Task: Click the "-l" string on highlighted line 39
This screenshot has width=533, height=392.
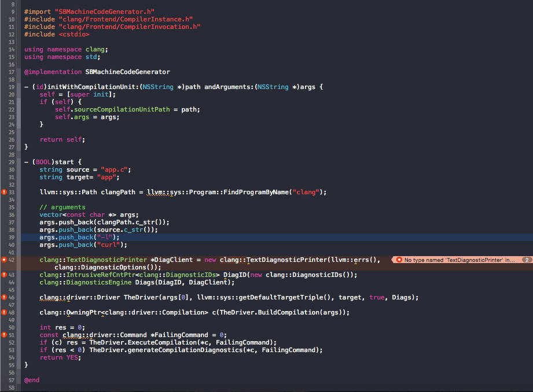Action: [x=104, y=237]
